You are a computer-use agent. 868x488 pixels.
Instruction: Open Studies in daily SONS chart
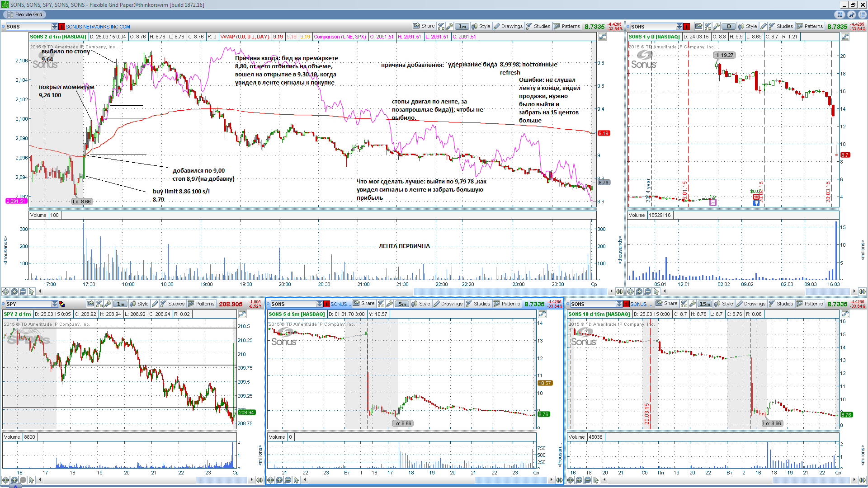(x=781, y=26)
